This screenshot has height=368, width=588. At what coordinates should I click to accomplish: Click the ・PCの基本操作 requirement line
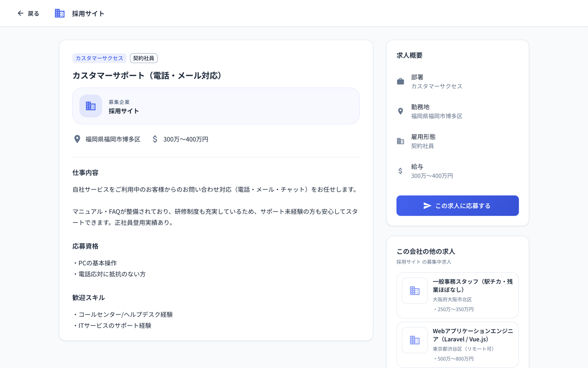pos(95,263)
